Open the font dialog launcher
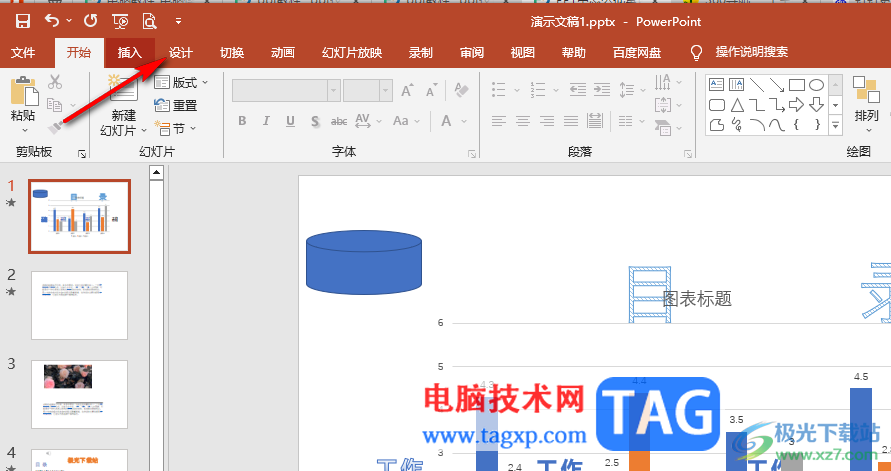The height and width of the screenshot is (471, 891). [x=472, y=153]
